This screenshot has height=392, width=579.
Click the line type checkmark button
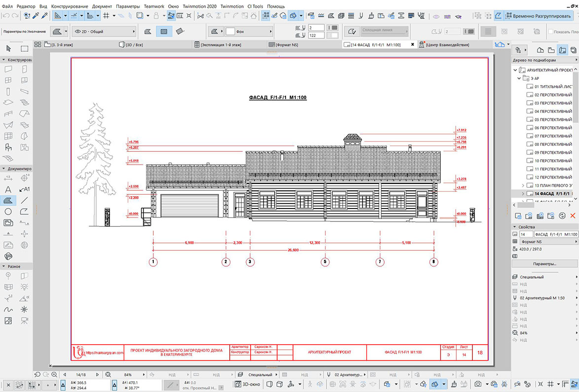pos(352,32)
